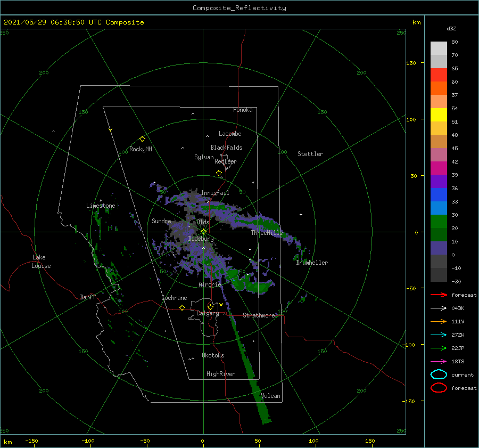The width and height of the screenshot is (479, 448).
Task: Click the Strathmore city label
Action: click(x=259, y=315)
